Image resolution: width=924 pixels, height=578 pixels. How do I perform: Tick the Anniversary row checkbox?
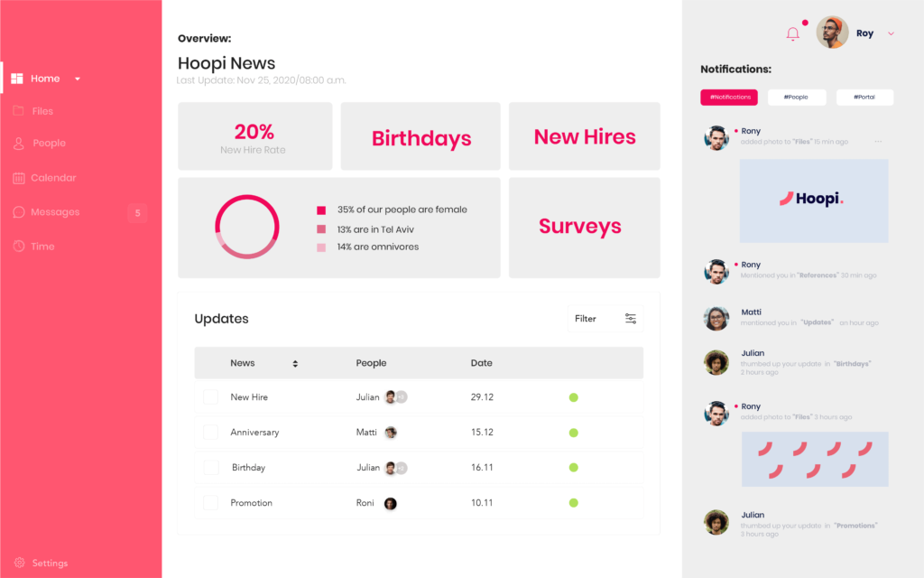click(211, 432)
